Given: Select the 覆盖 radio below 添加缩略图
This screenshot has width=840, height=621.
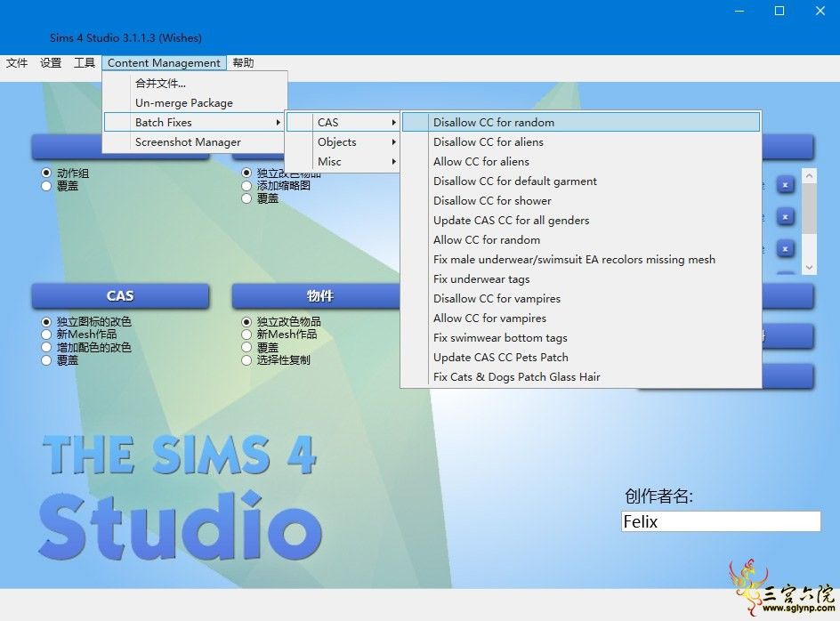Looking at the screenshot, I should tap(246, 198).
